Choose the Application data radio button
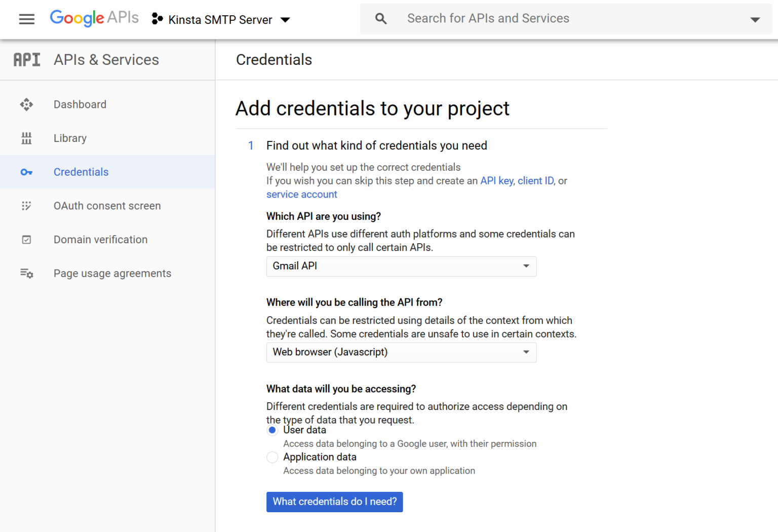This screenshot has height=532, width=778. click(272, 457)
